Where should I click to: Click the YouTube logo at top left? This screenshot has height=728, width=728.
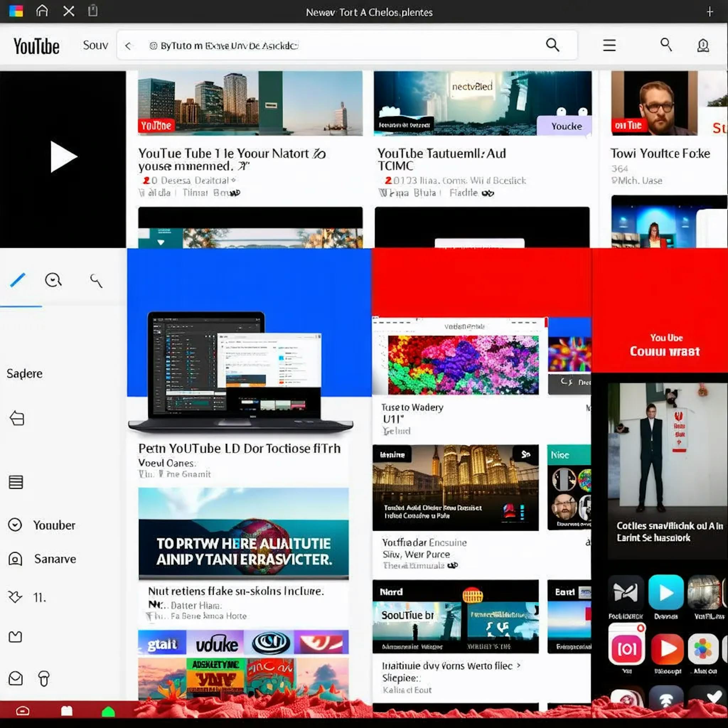tap(36, 45)
